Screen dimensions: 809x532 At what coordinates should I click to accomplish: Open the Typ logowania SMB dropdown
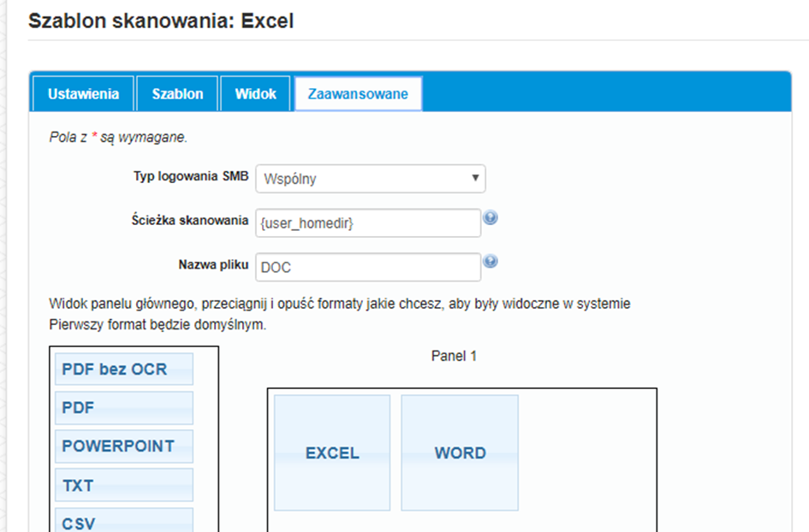pyautogui.click(x=371, y=179)
